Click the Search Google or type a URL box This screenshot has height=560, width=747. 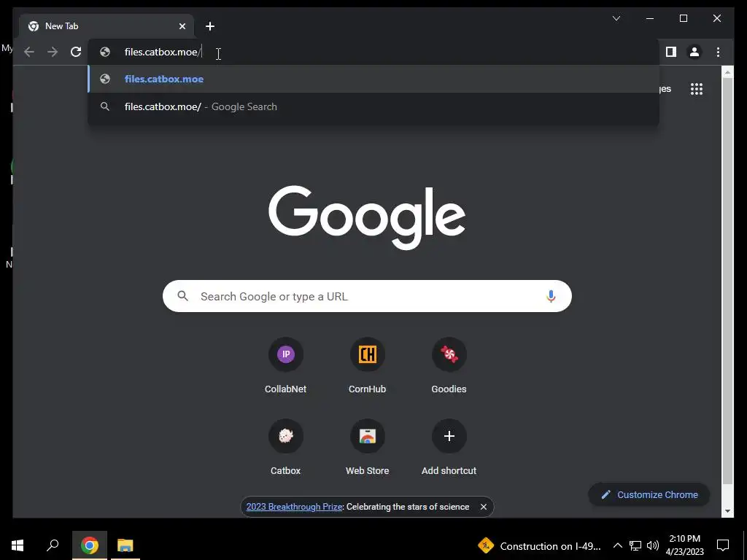point(367,296)
